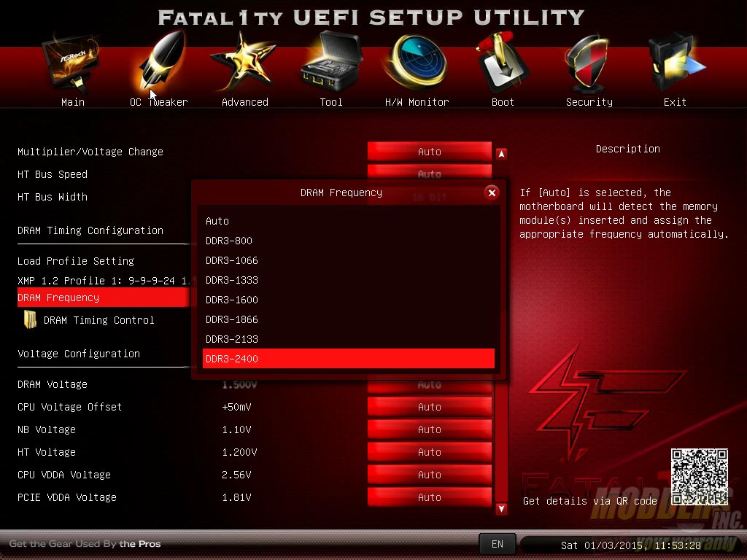Screen dimensions: 747x560
Task: Select DDR3-1333 frequency option
Action: click(x=348, y=280)
